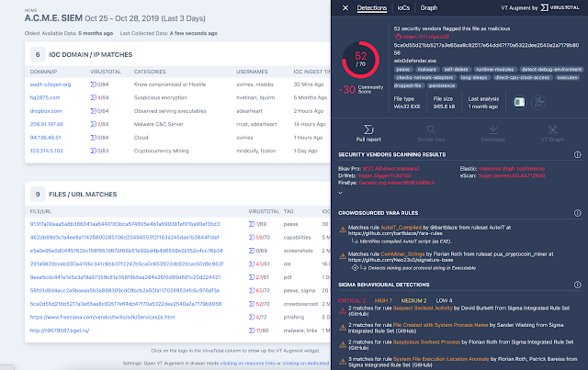
Task: Select the Detections tab
Action: point(371,7)
